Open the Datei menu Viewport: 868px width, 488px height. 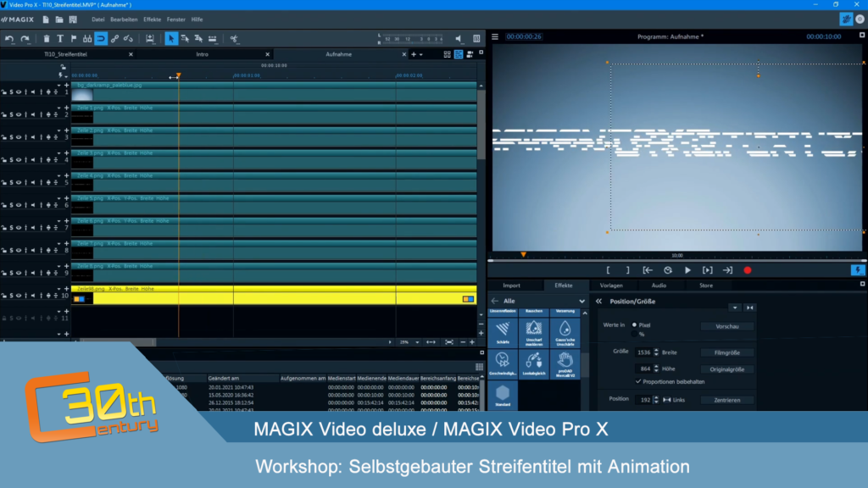click(x=98, y=19)
